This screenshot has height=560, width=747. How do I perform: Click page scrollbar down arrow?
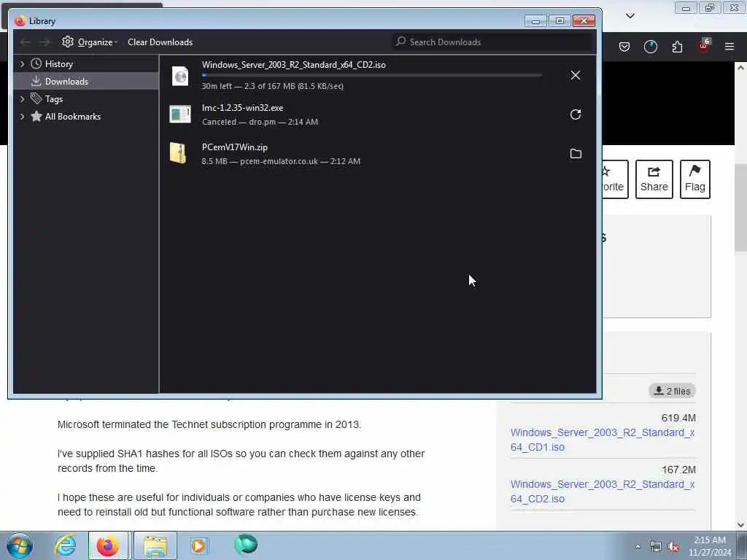click(741, 525)
